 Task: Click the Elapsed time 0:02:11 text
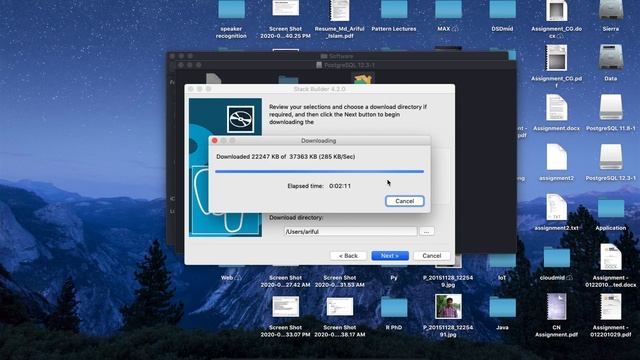click(x=319, y=186)
